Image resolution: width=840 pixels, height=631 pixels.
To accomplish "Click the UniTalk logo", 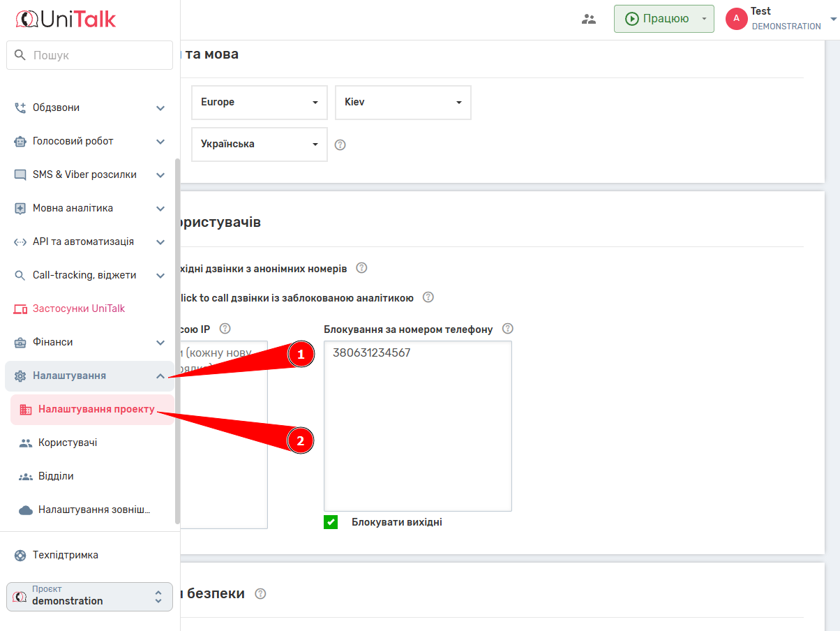I will click(66, 19).
